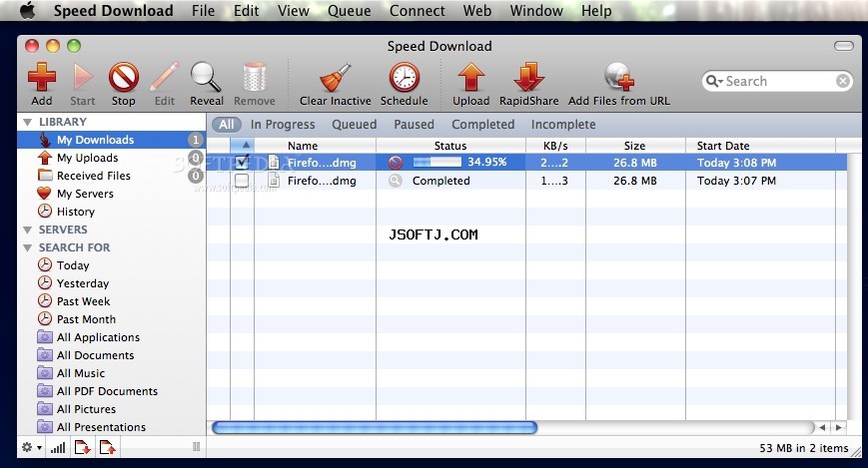This screenshot has width=868, height=468.
Task: Click the scroll right arrow
Action: (839, 427)
